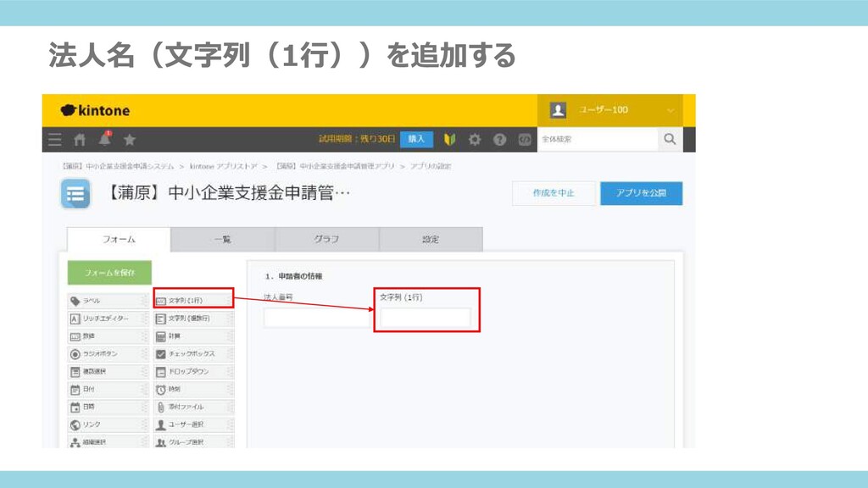Select the リッチエディター field item

click(108, 319)
